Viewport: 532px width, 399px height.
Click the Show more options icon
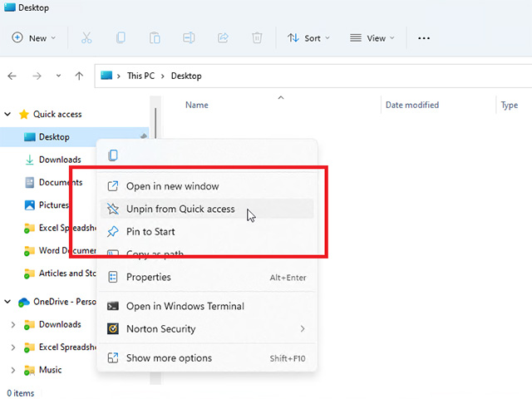point(113,358)
